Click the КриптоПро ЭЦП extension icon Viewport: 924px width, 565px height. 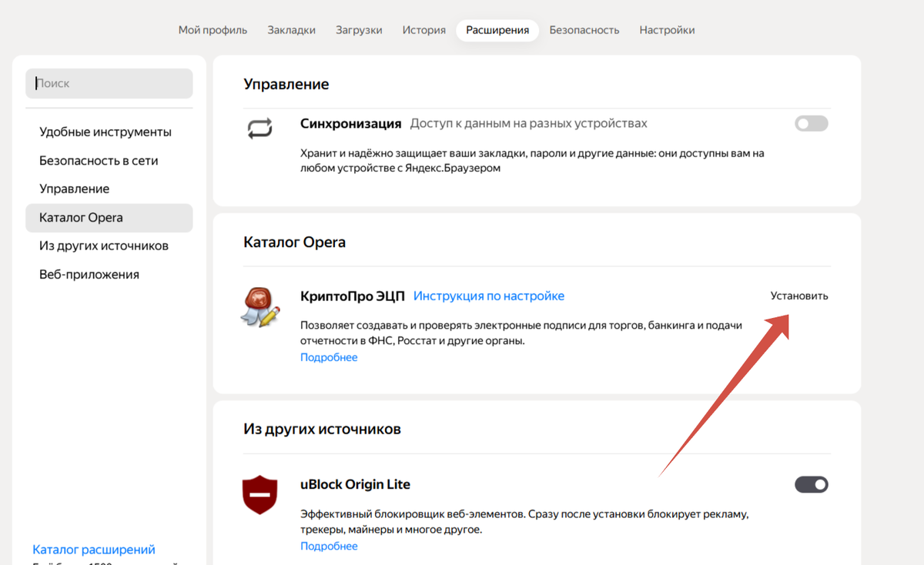[260, 306]
